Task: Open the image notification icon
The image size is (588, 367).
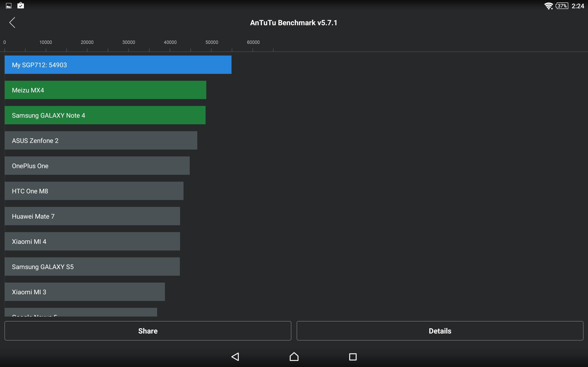Action: click(x=9, y=6)
